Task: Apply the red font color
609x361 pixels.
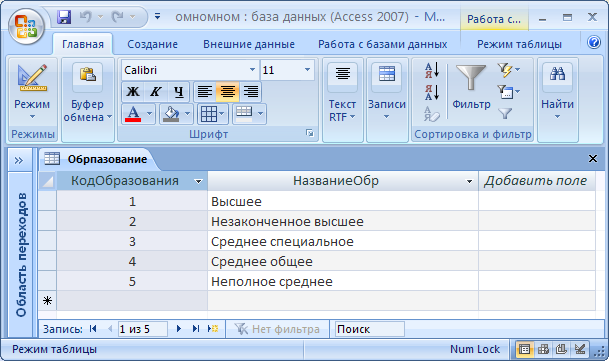Action: coord(133,114)
